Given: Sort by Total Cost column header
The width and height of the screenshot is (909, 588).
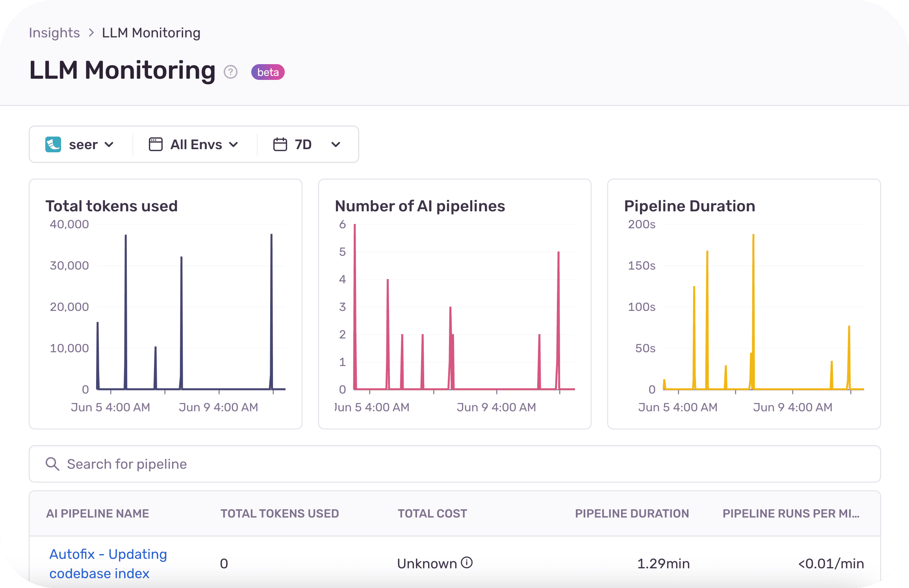Looking at the screenshot, I should tap(432, 514).
